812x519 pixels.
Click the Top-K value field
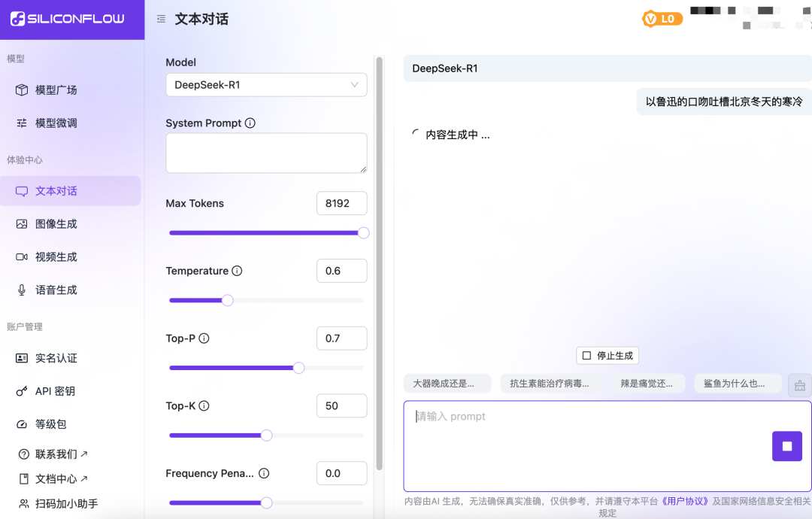(342, 406)
